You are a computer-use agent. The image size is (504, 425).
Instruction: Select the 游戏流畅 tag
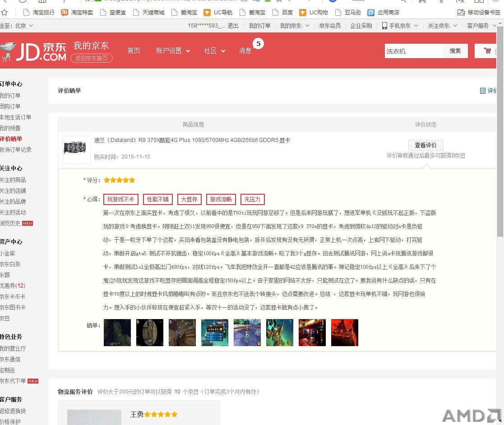click(221, 199)
